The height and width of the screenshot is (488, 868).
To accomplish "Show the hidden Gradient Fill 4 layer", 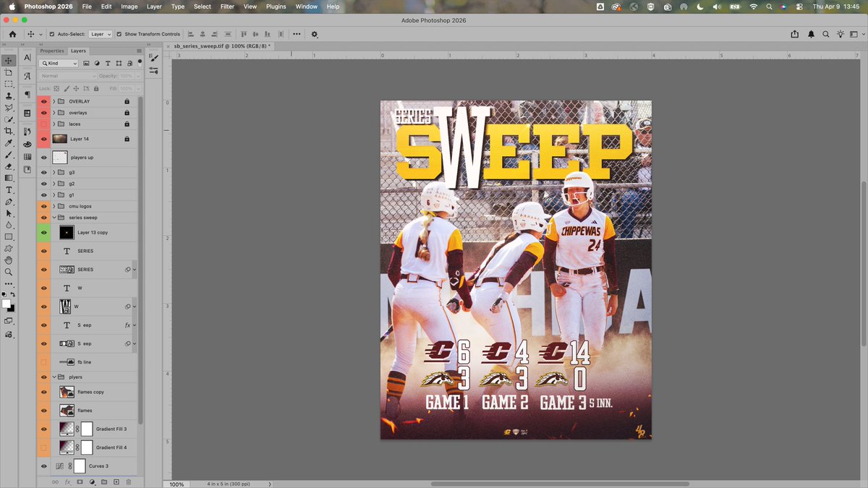I will tap(44, 448).
